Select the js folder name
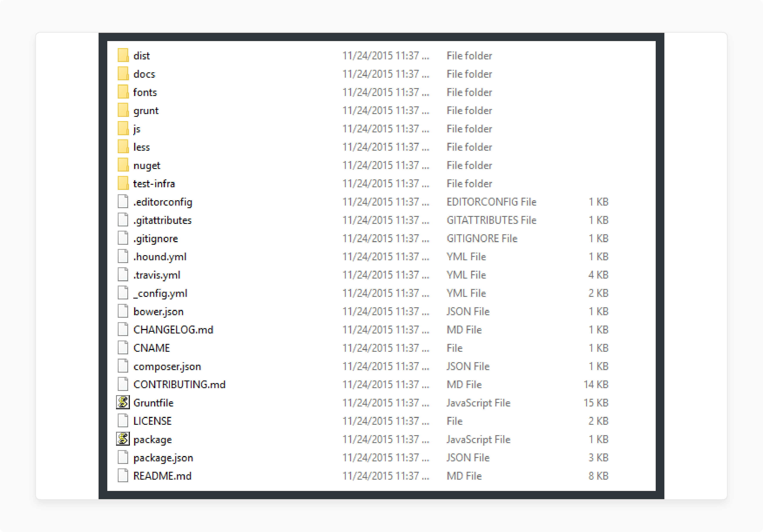Viewport: 763px width, 532px height. 137,129
